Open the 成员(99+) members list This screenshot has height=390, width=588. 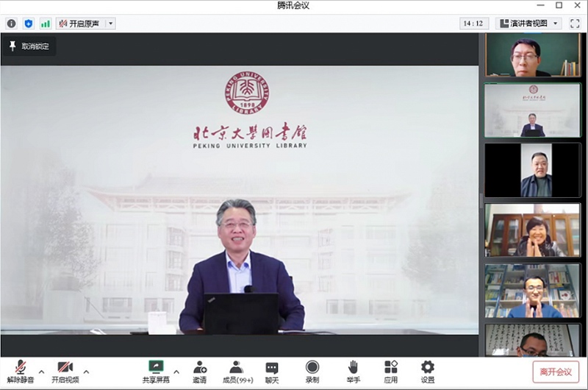[x=237, y=372]
